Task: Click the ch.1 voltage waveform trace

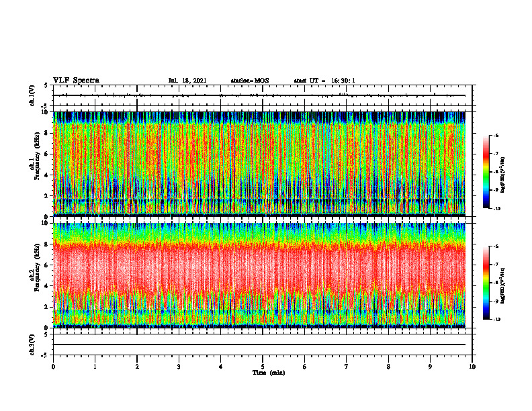Action: click(x=259, y=95)
